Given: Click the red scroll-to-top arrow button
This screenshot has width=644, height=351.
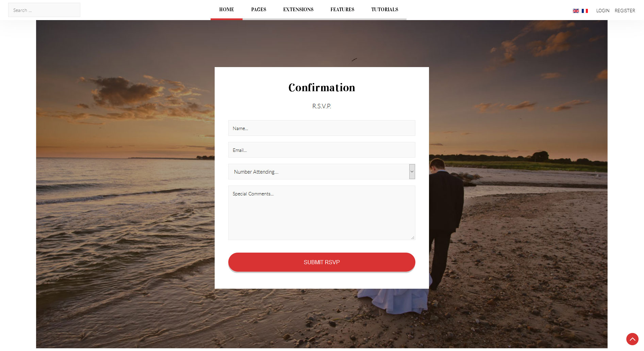Looking at the screenshot, I should tap(632, 339).
